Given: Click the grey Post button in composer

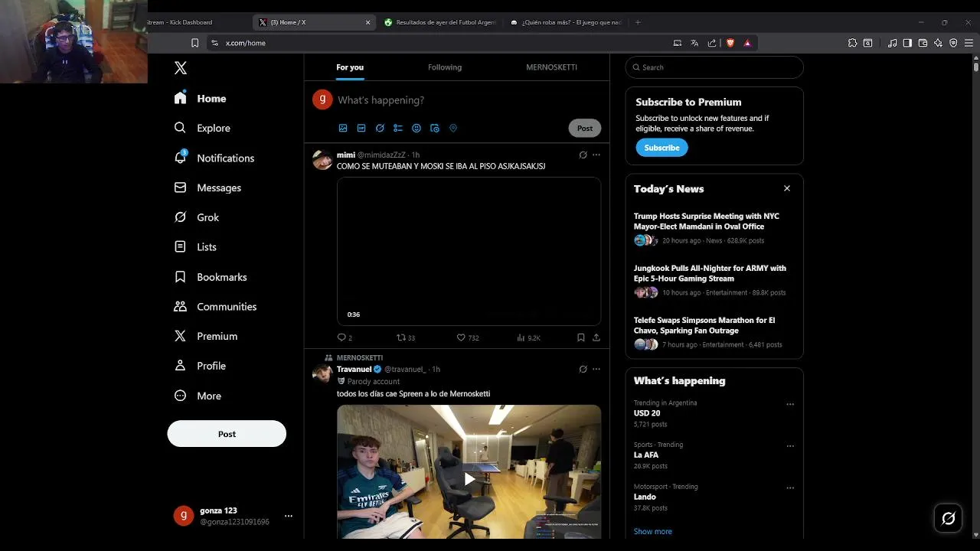Looking at the screenshot, I should (x=585, y=128).
